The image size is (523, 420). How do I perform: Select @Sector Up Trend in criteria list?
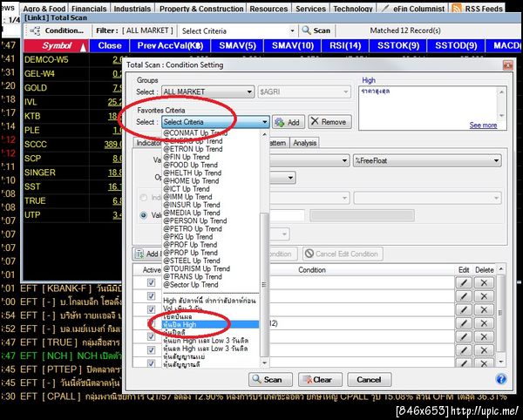point(191,285)
